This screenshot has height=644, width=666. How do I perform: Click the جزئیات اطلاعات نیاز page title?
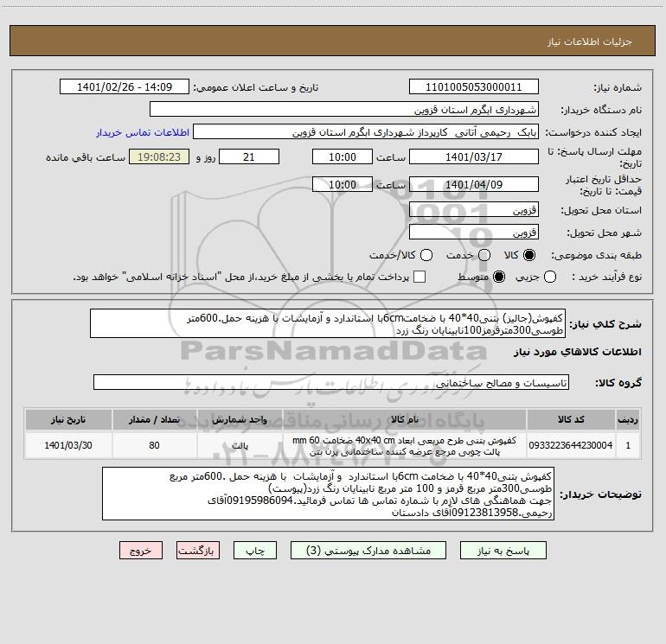[589, 41]
